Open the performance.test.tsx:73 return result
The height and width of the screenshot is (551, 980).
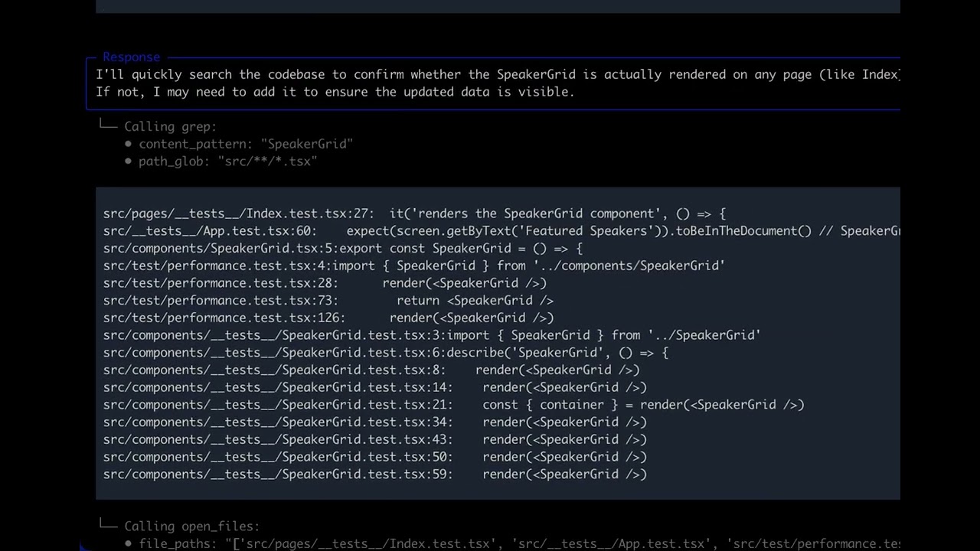pos(328,301)
